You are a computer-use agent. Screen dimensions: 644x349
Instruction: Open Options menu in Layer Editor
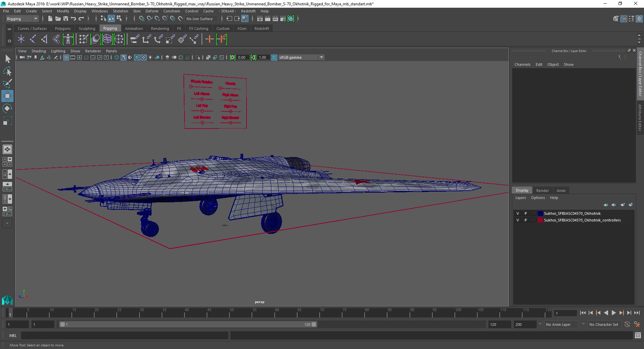click(538, 198)
